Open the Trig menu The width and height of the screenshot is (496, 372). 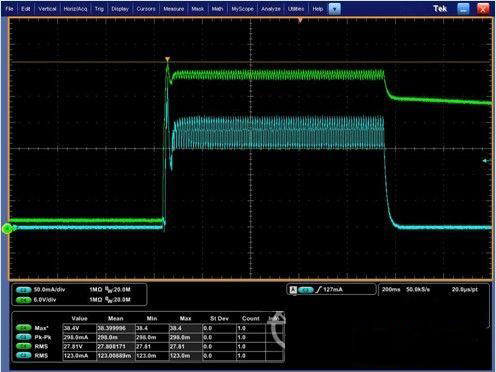tap(99, 9)
